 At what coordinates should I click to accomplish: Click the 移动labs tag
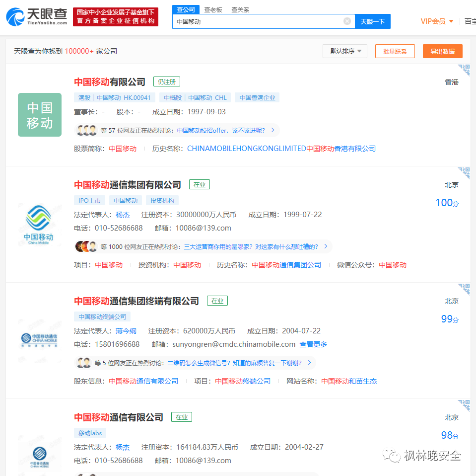pyautogui.click(x=90, y=433)
